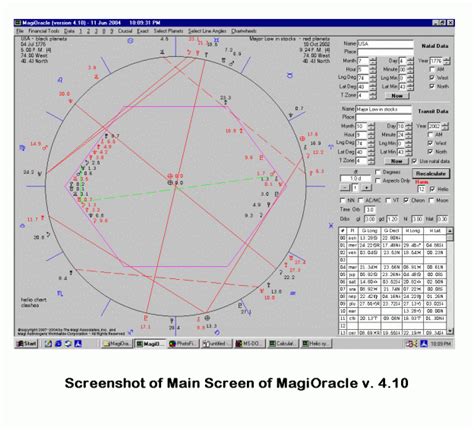Screen dimensions: 474x430
Task: Click Transit Data Year spinner arrows
Action: point(445,127)
